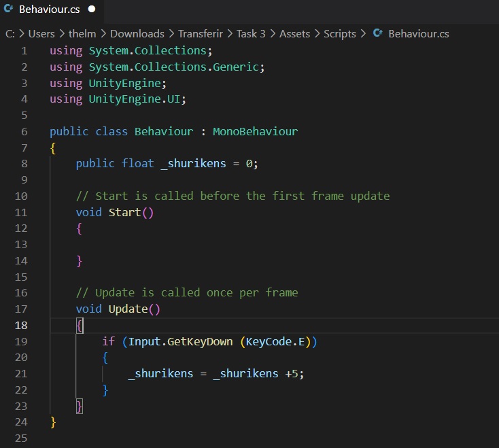
Task: Click the 'void' keyword on line 17
Action: click(x=89, y=309)
